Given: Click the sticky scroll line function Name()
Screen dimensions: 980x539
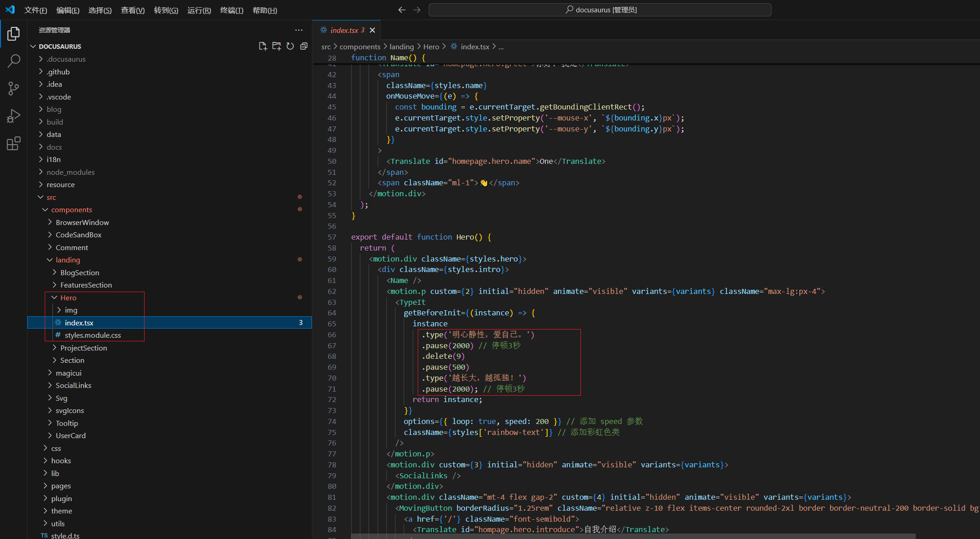Looking at the screenshot, I should [x=388, y=58].
